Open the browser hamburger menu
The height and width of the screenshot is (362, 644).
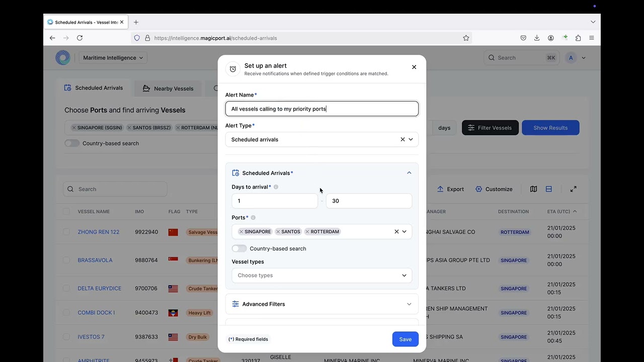592,38
